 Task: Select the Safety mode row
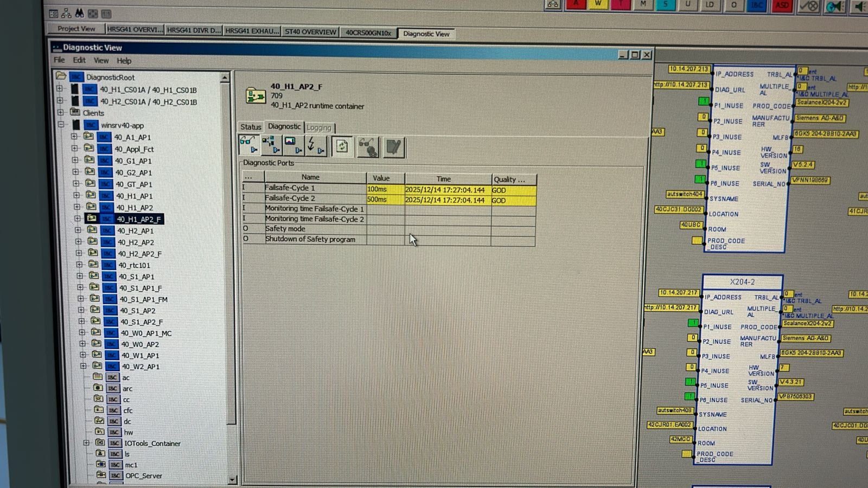tap(388, 229)
